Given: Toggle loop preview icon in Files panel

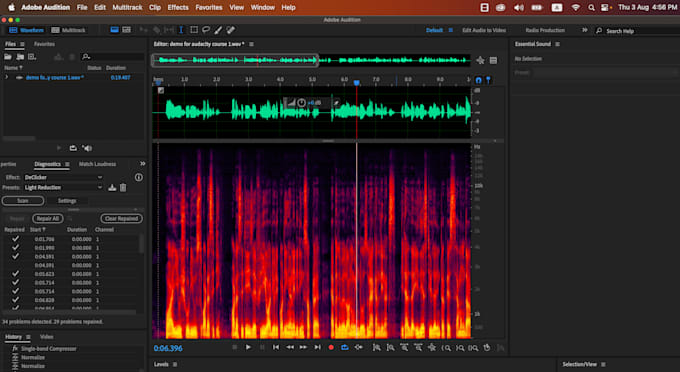Looking at the screenshot, I should [x=73, y=148].
